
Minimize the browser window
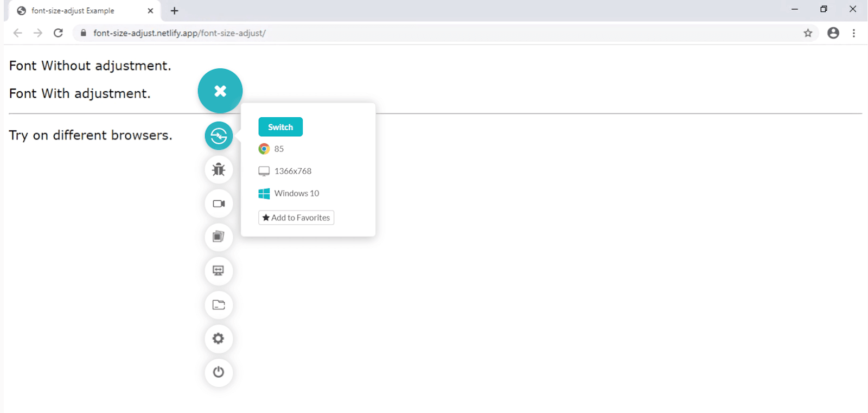coord(795,9)
